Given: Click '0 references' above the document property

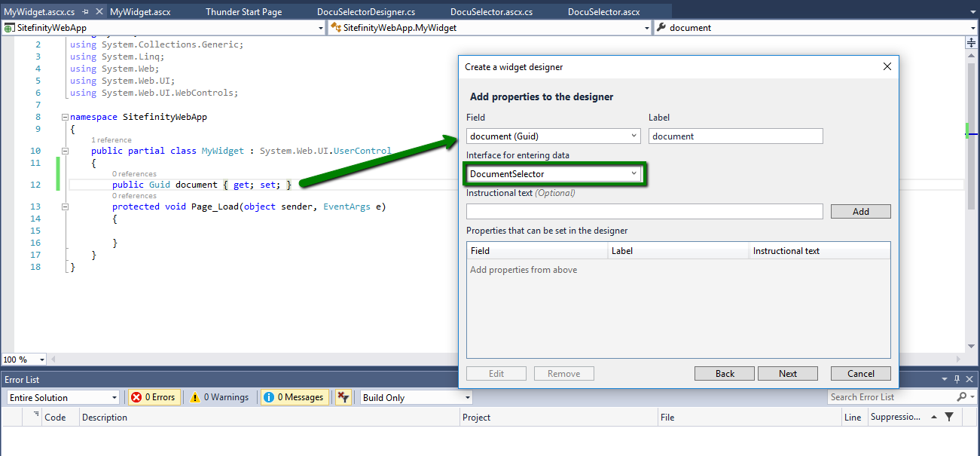Looking at the screenshot, I should coord(134,174).
